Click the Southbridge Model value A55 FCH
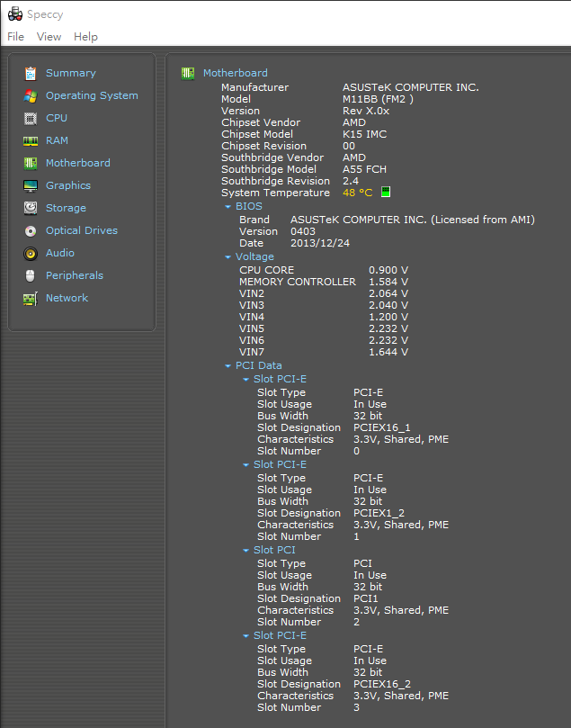This screenshot has width=571, height=728. 364,169
